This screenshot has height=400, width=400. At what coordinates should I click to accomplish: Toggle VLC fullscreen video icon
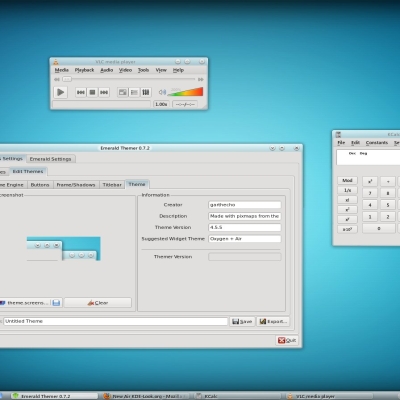pos(123,92)
